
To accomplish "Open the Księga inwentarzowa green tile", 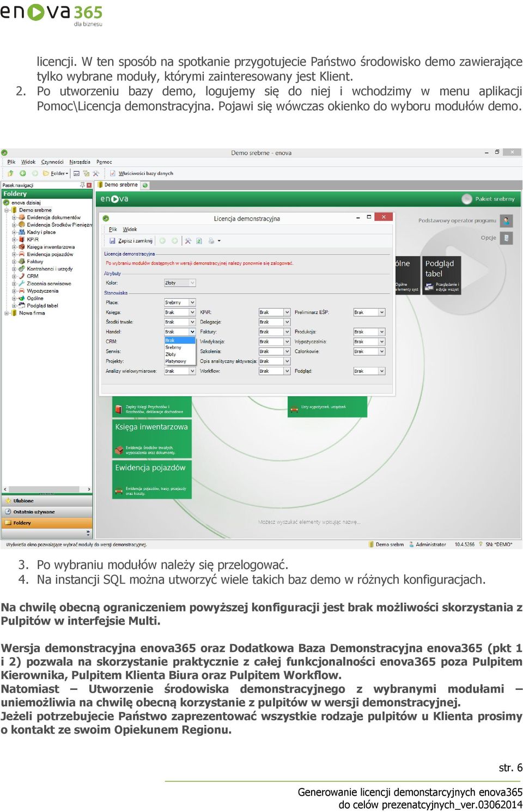I will 152,439.
